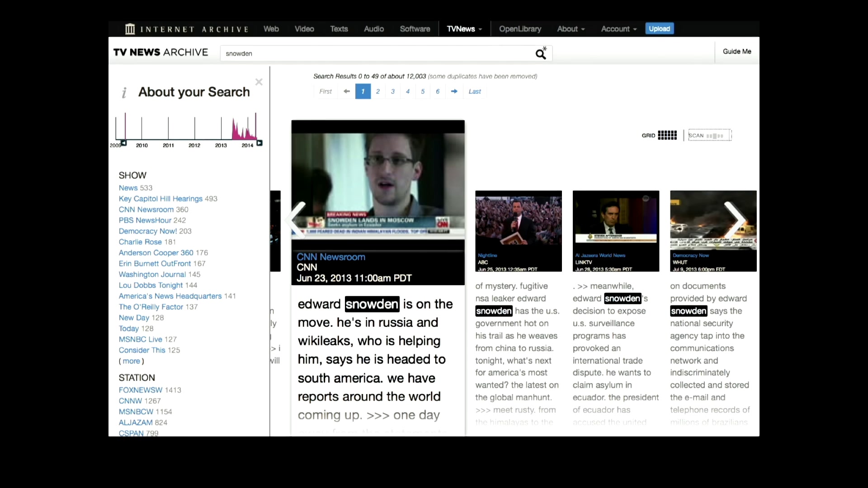The height and width of the screenshot is (488, 868).
Task: Switch to SCAN view
Action: [710, 136]
